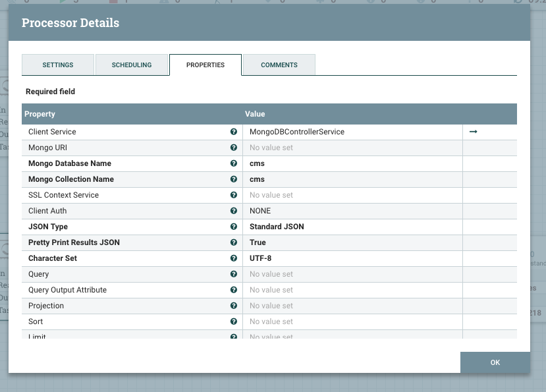Image resolution: width=546 pixels, height=392 pixels.
Task: Go to MongoDBControllerService via arrow icon
Action: pyautogui.click(x=473, y=132)
